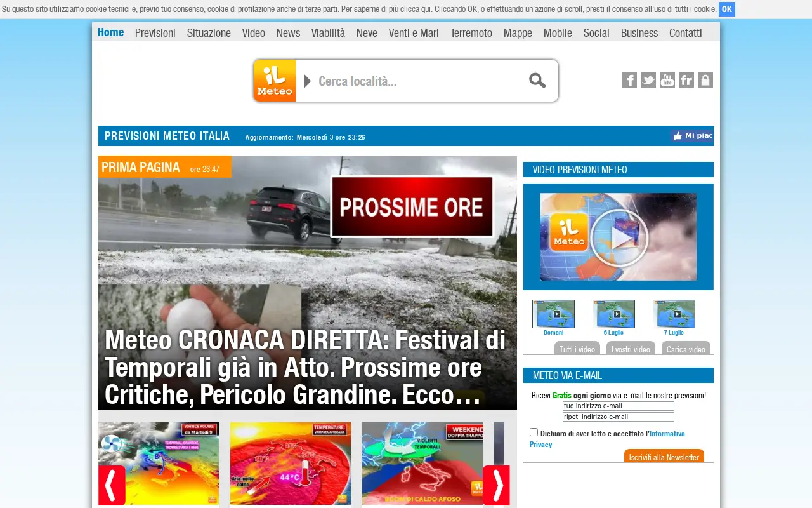This screenshot has width=812, height=508.
Task: Go to the Home tab
Action: click(111, 32)
